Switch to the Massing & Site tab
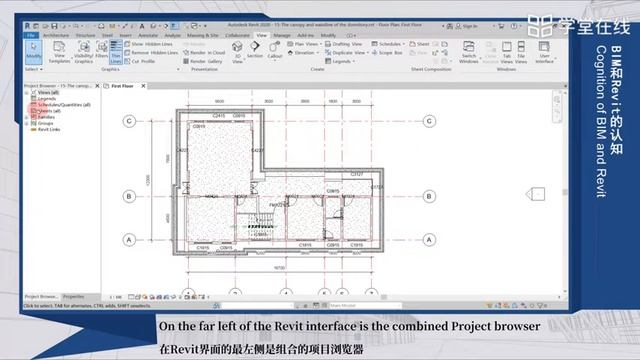Screen dimensions: 640x360 click(x=203, y=36)
